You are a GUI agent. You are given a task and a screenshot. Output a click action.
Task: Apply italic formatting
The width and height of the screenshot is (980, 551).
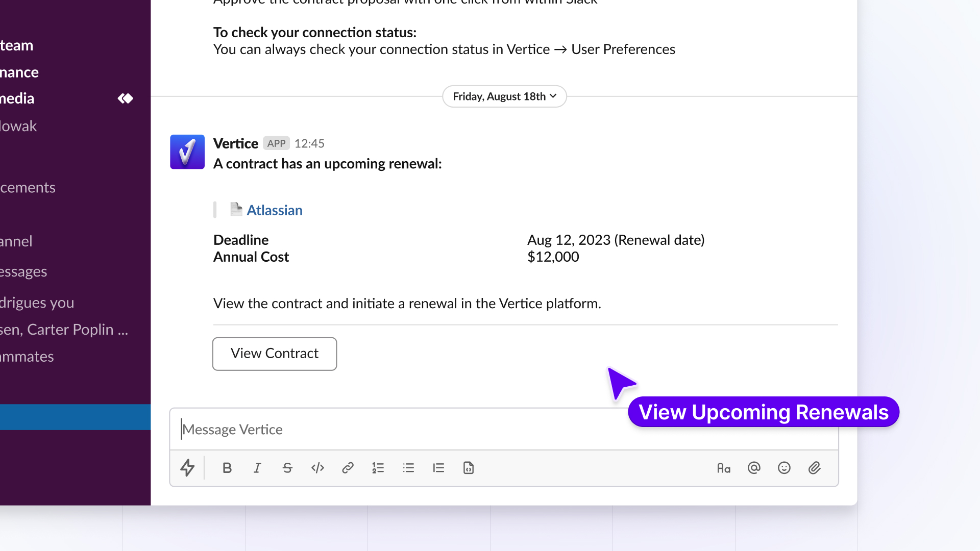tap(257, 468)
